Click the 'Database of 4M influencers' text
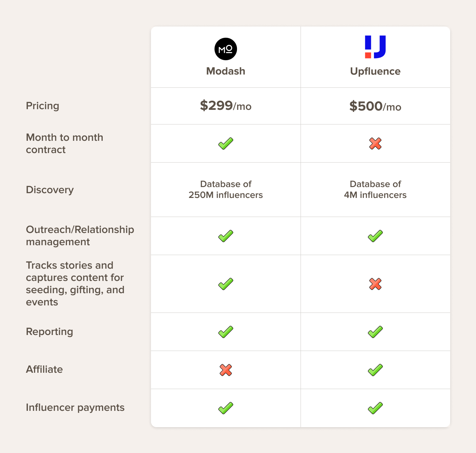 375,189
